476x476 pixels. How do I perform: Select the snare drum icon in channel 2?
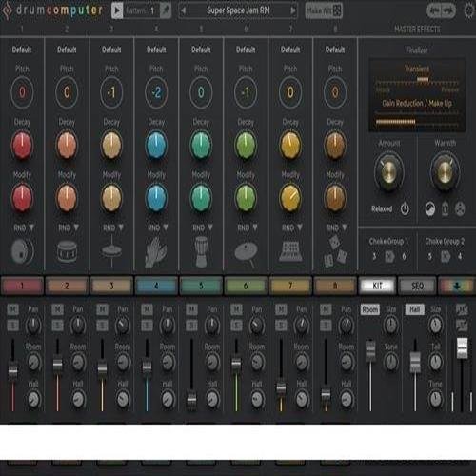coord(67,251)
